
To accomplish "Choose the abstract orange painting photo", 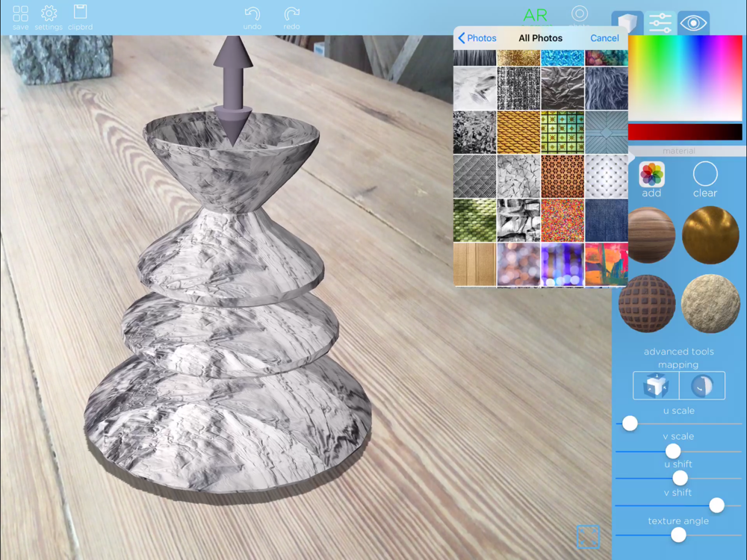I will click(607, 264).
